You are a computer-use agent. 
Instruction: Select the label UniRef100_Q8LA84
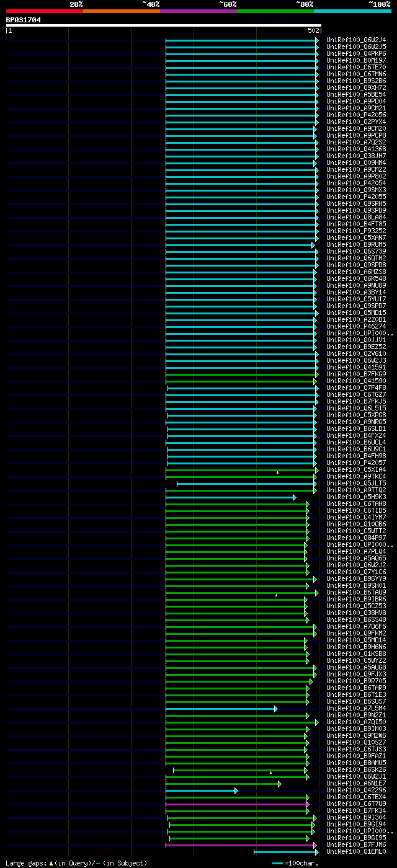tap(356, 217)
